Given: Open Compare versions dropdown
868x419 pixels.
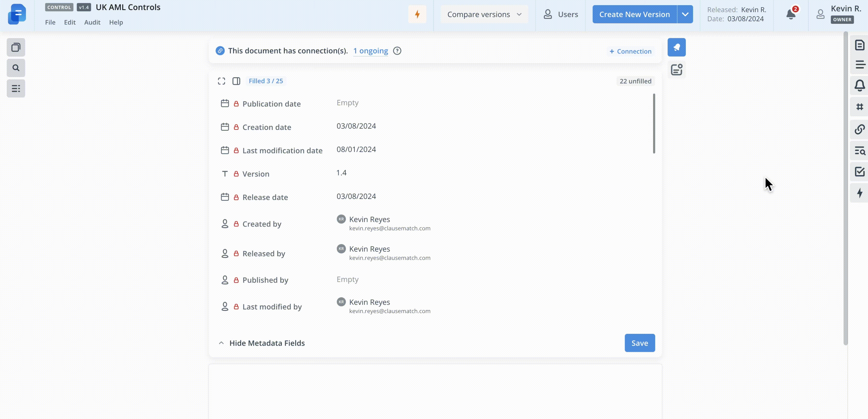Looking at the screenshot, I should [x=484, y=14].
